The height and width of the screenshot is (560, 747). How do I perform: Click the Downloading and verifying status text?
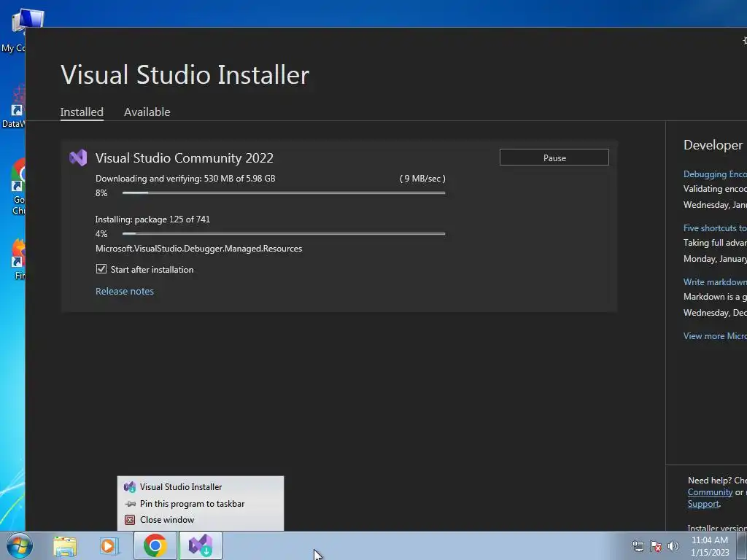tap(185, 179)
